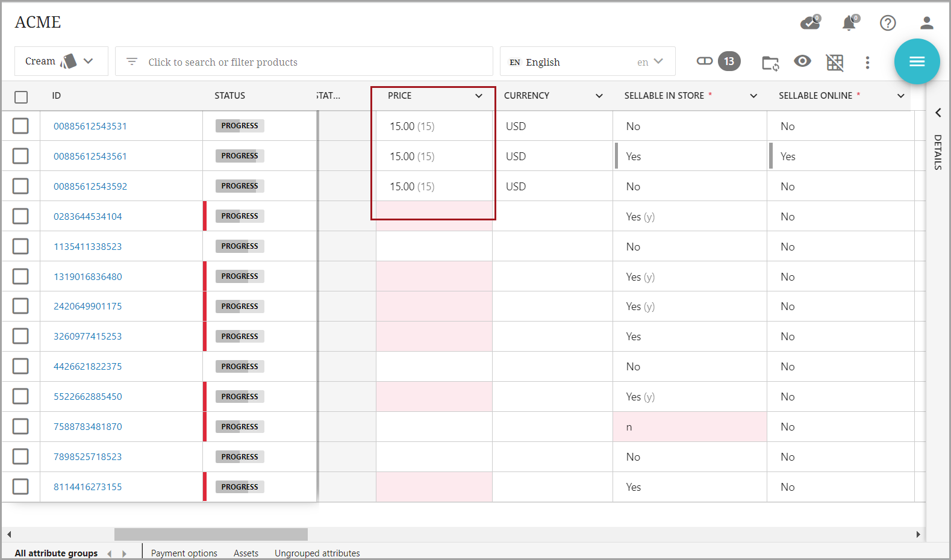
Task: Open the PRICE column dropdown arrow
Action: [x=479, y=96]
